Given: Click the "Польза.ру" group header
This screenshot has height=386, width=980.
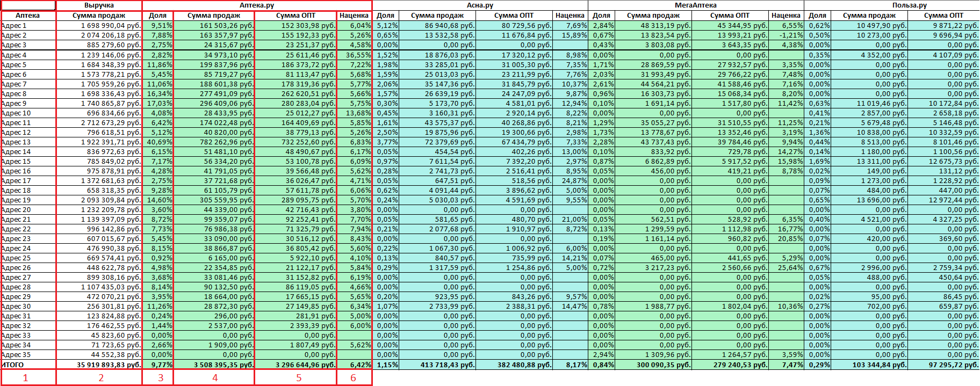Looking at the screenshot, I should 909,5.
